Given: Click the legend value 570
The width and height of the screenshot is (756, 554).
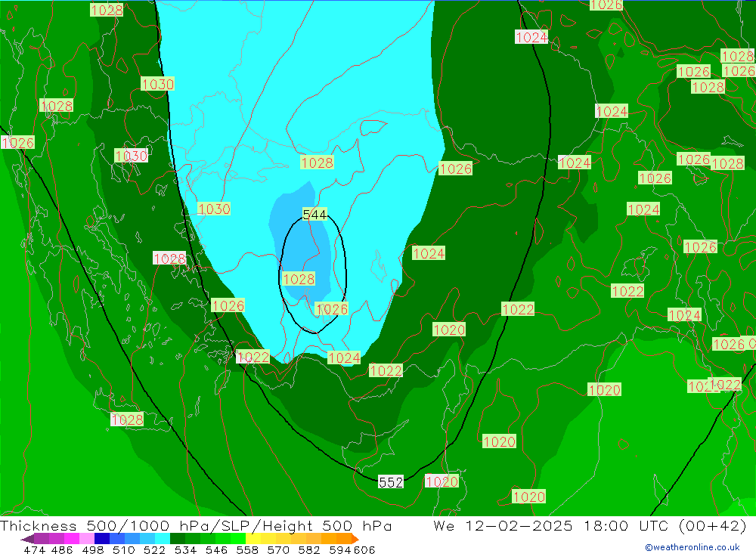Looking at the screenshot, I should 278,549.
